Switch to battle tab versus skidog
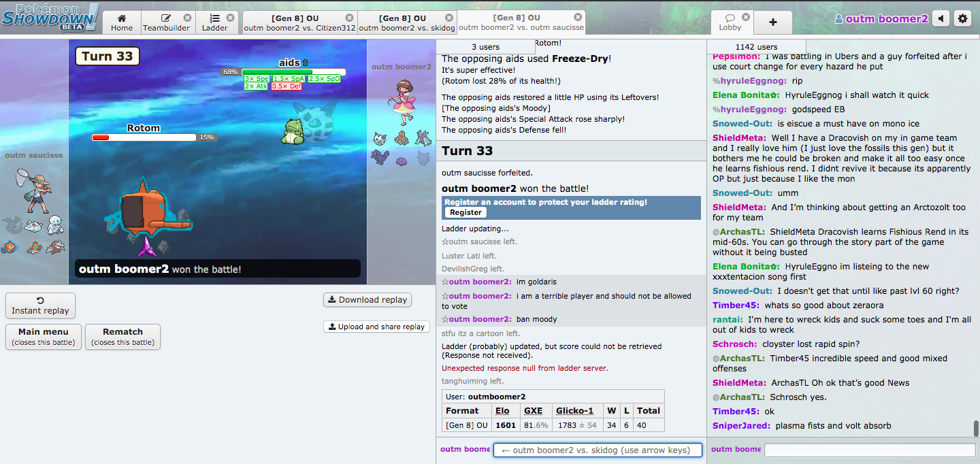 407,22
